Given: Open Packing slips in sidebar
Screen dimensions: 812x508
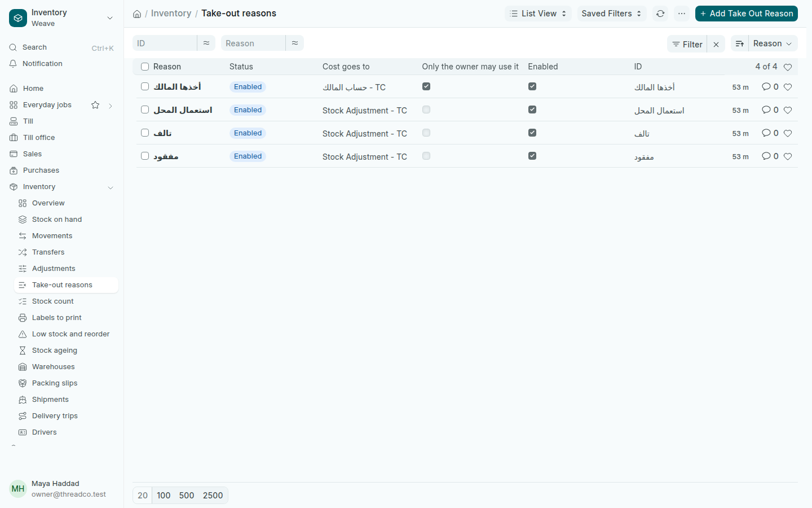Looking at the screenshot, I should coord(66,383).
